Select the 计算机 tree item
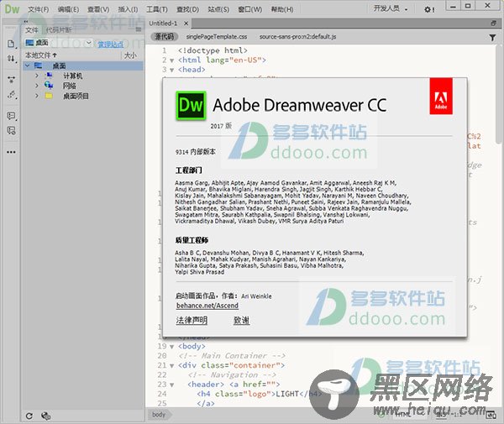Image resolution: width=504 pixels, height=424 pixels. point(72,76)
